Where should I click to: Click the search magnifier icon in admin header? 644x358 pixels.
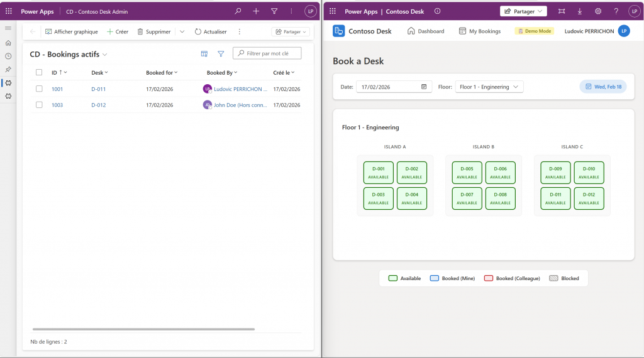pos(238,11)
